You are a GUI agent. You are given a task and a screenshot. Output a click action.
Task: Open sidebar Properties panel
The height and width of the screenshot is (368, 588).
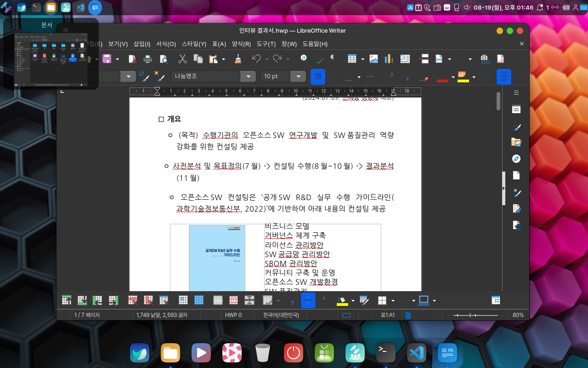coord(516,109)
